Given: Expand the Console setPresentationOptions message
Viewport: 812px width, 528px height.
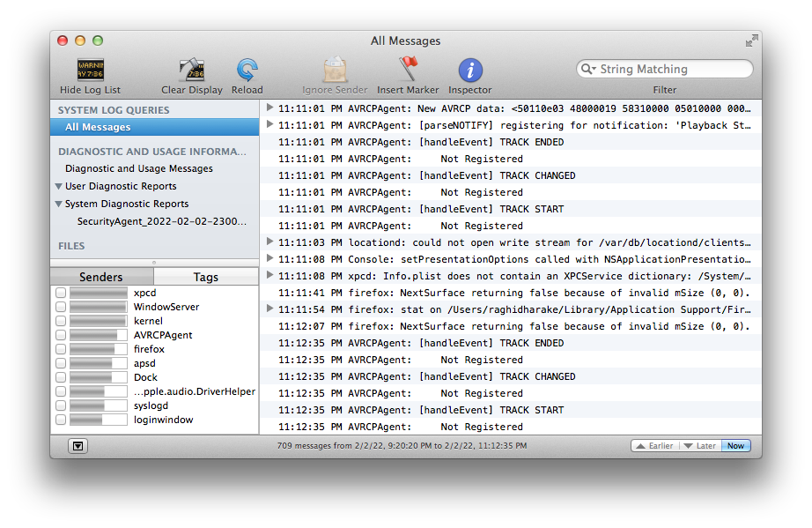Looking at the screenshot, I should pos(269,258).
